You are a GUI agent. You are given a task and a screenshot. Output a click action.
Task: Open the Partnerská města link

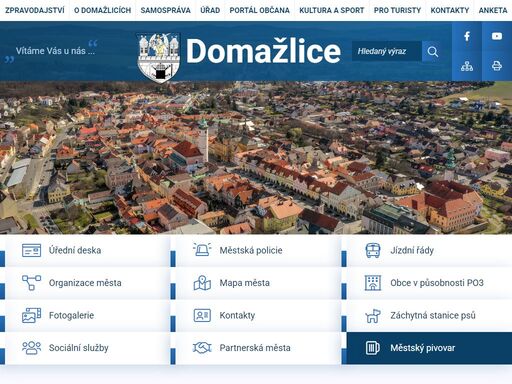click(255, 348)
